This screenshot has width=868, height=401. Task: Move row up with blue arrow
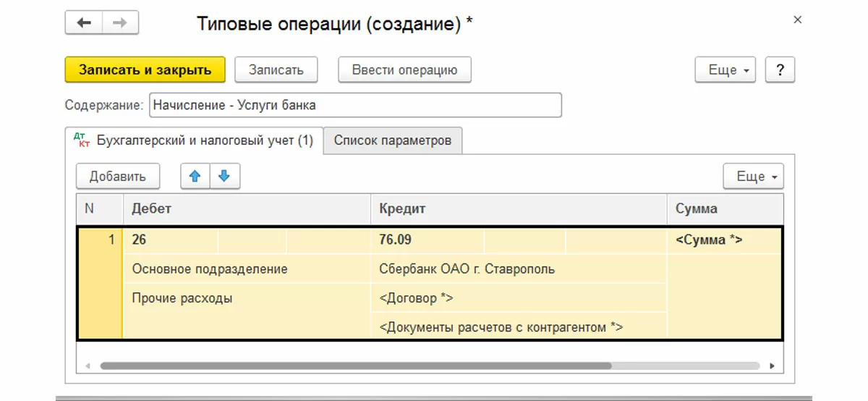(x=195, y=176)
